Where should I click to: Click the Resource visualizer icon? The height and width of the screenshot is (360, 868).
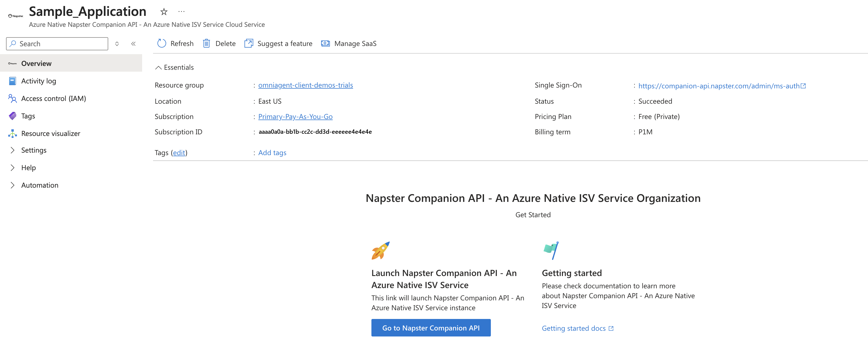point(13,133)
